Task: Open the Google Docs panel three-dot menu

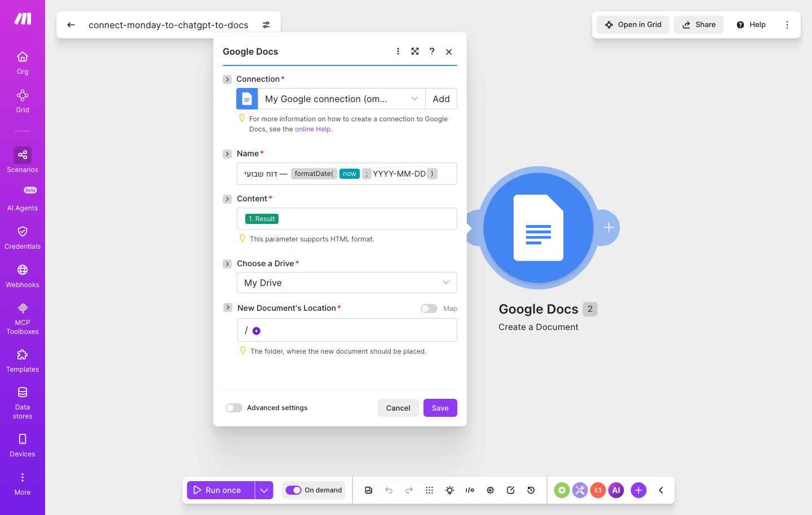Action: pos(398,51)
